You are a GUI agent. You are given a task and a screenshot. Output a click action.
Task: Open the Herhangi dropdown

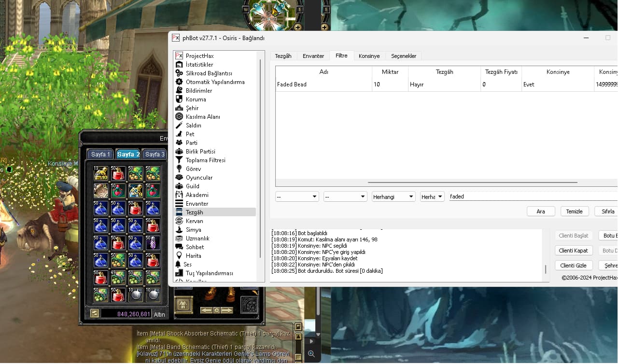click(393, 196)
